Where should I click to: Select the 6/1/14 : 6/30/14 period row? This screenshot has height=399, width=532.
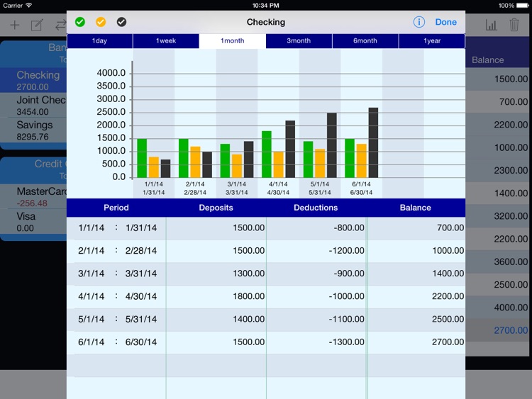(266, 342)
